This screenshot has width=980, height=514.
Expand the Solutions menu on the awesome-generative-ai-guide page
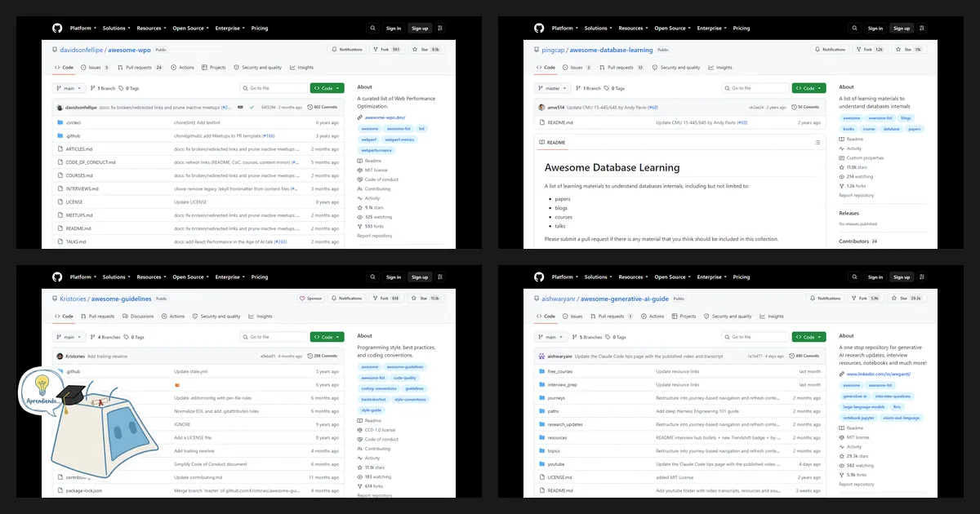pyautogui.click(x=598, y=277)
